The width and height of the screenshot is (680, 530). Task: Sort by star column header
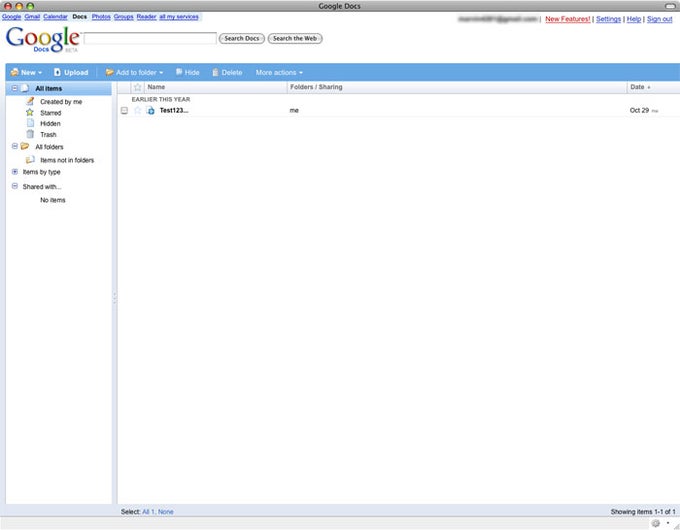[137, 87]
